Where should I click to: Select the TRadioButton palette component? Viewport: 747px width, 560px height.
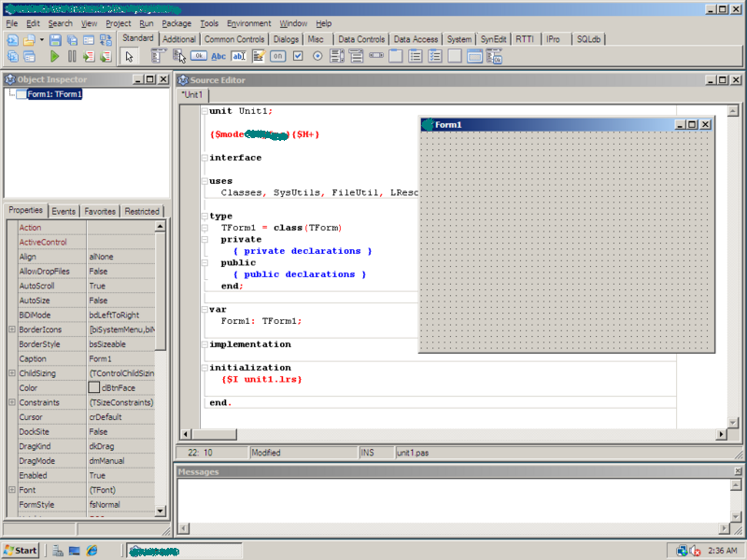317,56
